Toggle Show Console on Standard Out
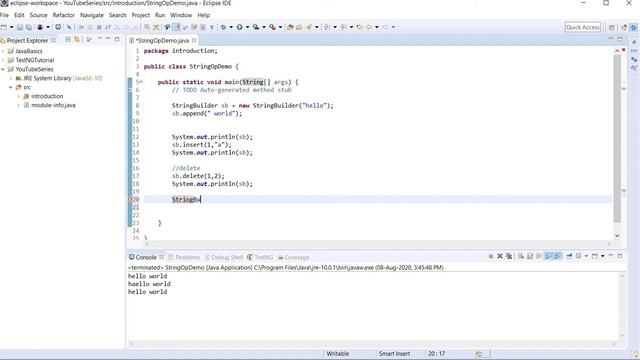 pos(548,256)
